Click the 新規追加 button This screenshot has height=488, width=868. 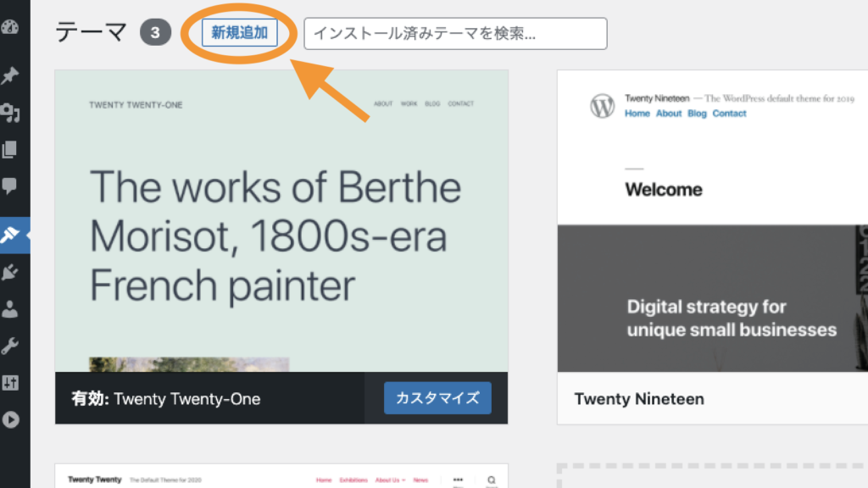pyautogui.click(x=238, y=33)
